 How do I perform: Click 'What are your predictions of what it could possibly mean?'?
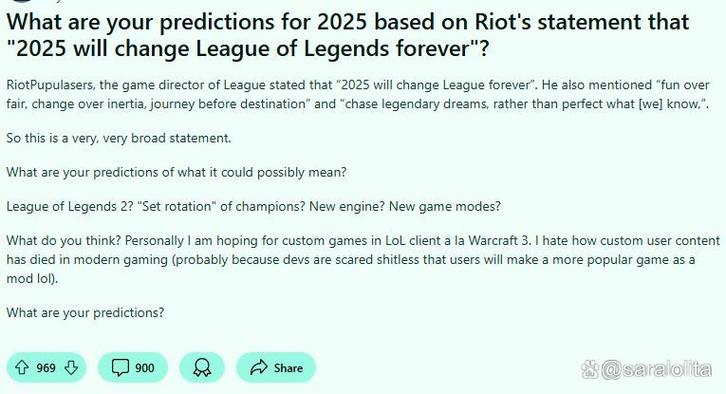click(176, 172)
